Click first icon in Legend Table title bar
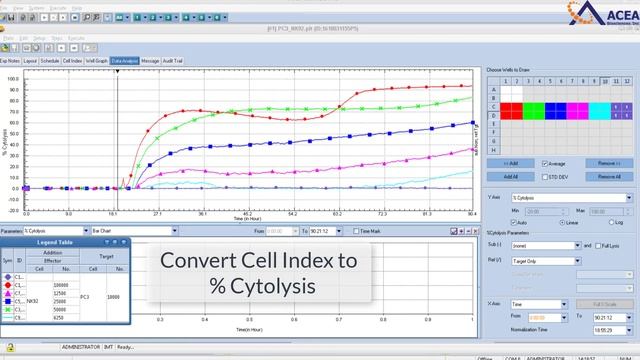640x360 pixels. pyautogui.click(x=107, y=242)
